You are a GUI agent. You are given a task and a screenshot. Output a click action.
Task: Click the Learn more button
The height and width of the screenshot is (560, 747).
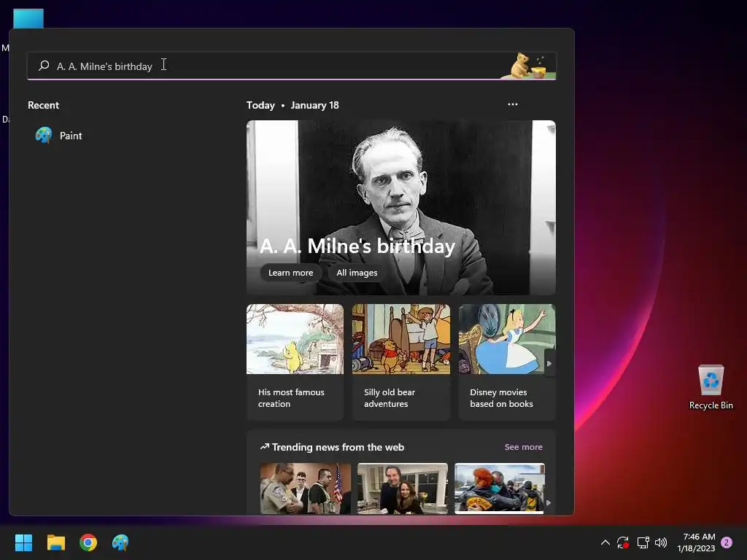[x=290, y=273]
